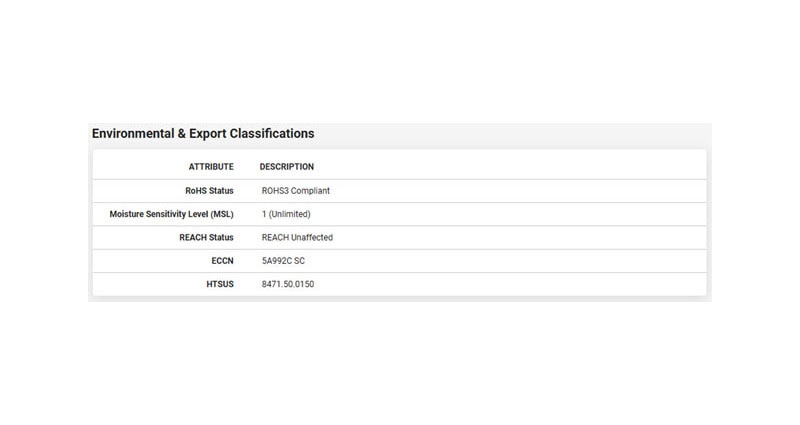Click the number 1 before (Unlimited)
Viewport: 800px width, 425px height.
point(264,214)
